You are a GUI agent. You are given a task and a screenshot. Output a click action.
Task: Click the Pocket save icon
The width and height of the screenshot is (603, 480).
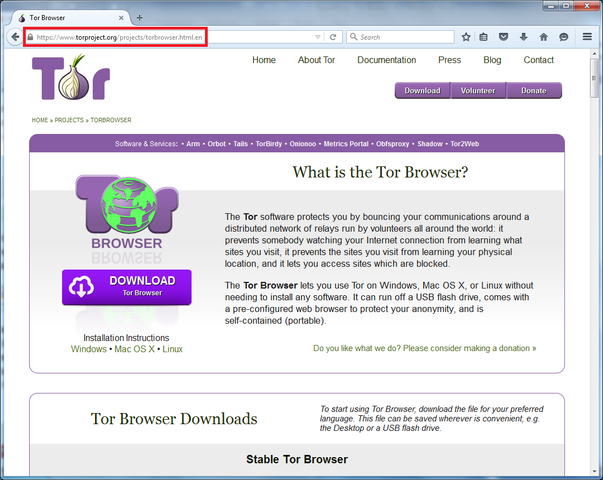[503, 37]
